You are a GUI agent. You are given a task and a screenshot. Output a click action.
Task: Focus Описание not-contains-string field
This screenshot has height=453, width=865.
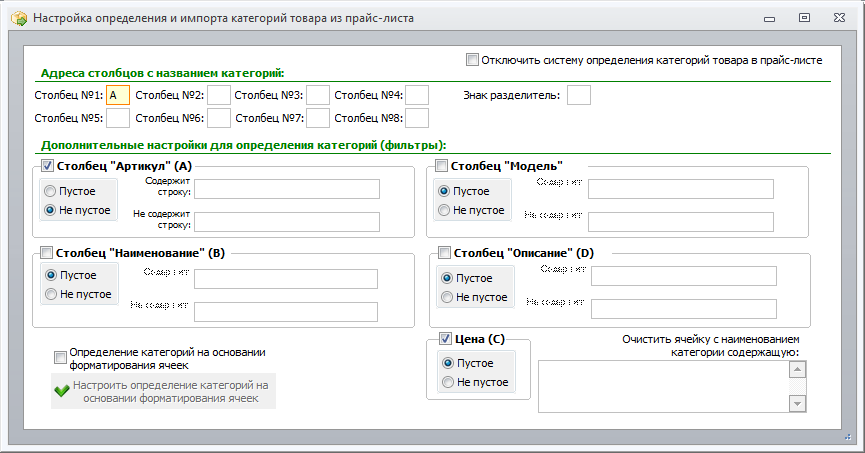pos(684,309)
